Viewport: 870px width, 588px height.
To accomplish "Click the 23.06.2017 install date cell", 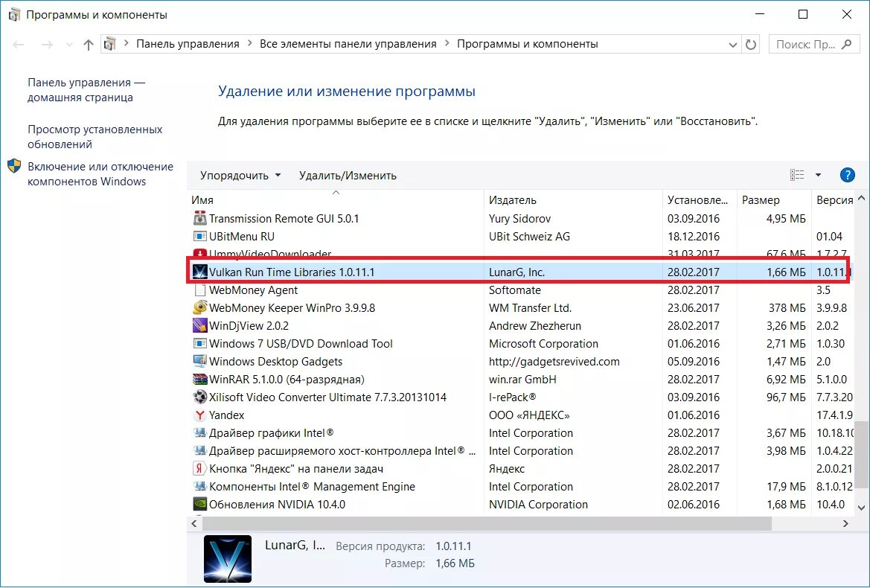I will point(694,308).
